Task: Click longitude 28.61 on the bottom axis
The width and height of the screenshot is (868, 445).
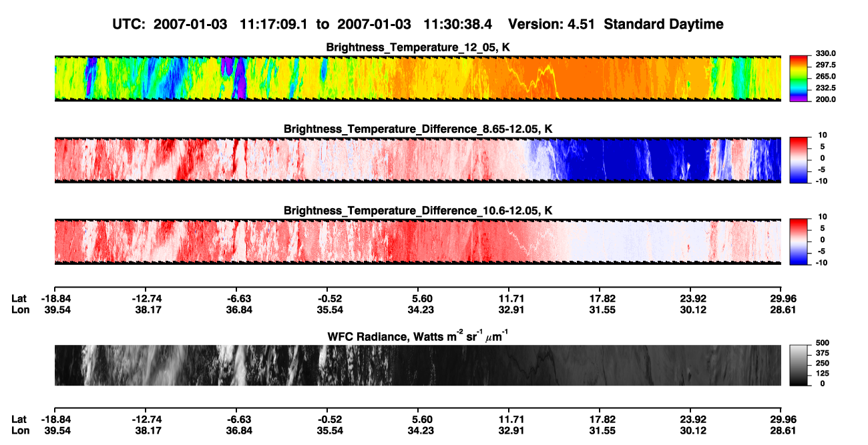Action: click(781, 430)
